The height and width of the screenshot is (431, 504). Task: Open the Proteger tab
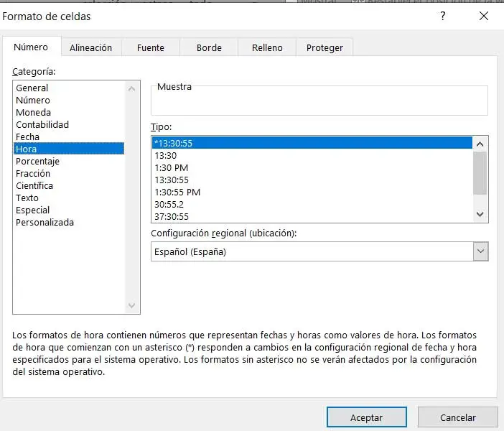325,47
